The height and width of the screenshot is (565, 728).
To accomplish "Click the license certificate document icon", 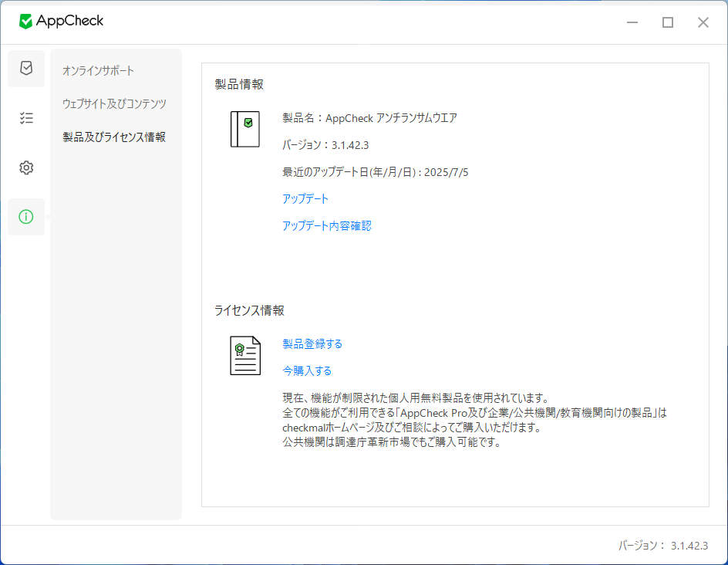I will [244, 354].
